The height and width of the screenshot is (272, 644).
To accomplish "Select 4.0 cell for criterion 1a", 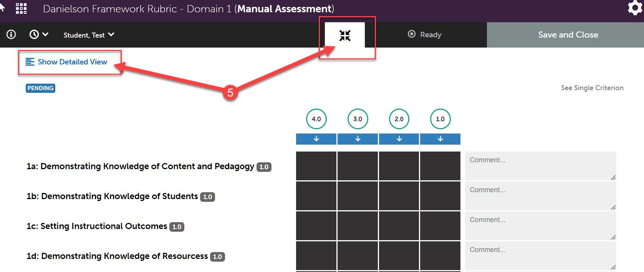I will (x=316, y=166).
